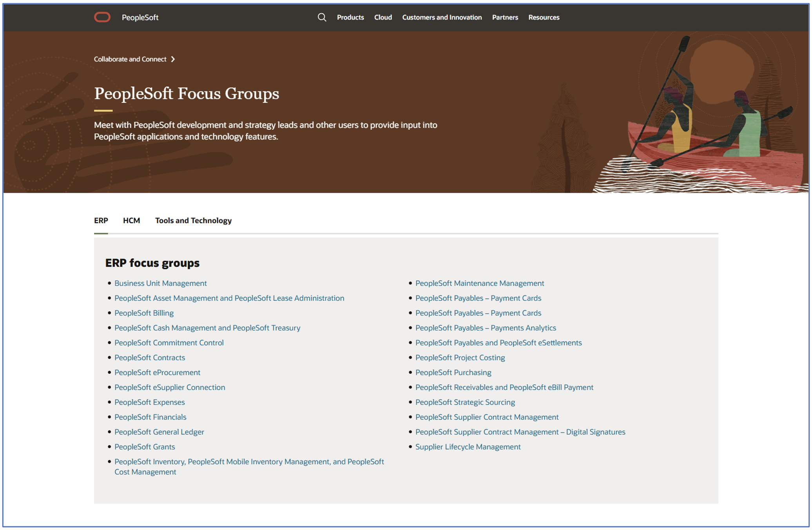Open the Resources menu

point(544,17)
